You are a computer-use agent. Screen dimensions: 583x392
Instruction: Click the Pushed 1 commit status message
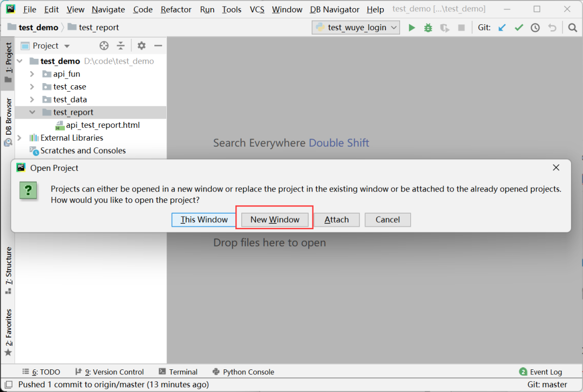(113, 384)
